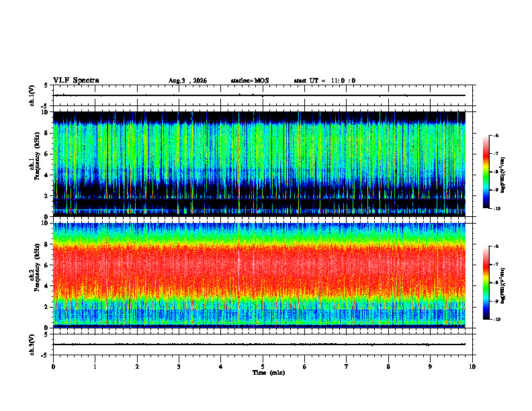
Task: Click the time axis tick label "8"
Action: (388, 367)
